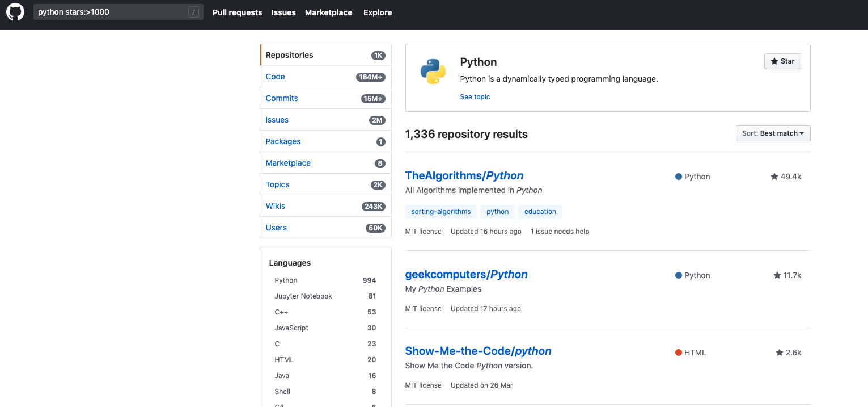This screenshot has height=407, width=868.
Task: Open the Marketplace menu item
Action: click(328, 12)
